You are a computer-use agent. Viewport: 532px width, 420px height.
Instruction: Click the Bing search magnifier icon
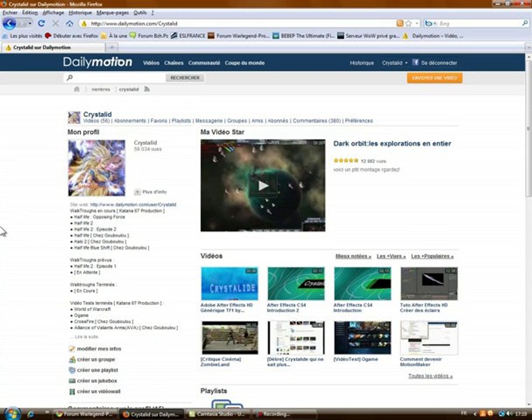(524, 23)
